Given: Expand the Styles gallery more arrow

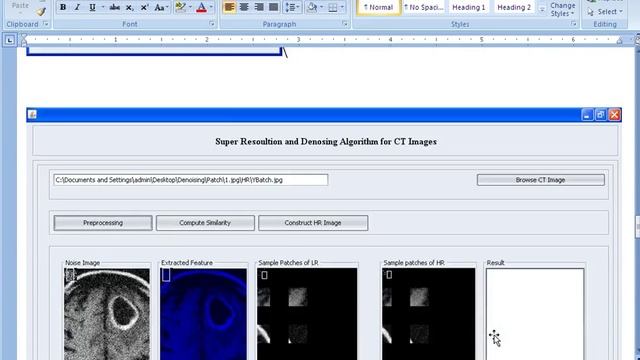Looking at the screenshot, I should pos(542,9).
